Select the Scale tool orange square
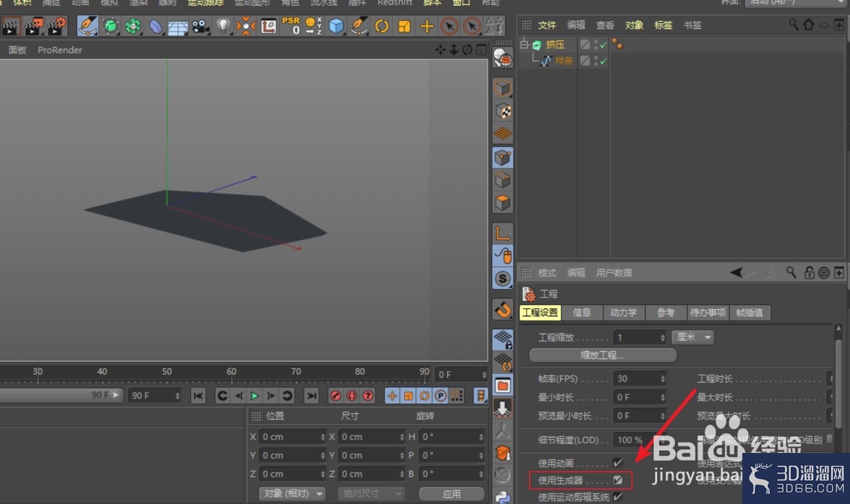Viewport: 850px width, 504px height. point(404,26)
